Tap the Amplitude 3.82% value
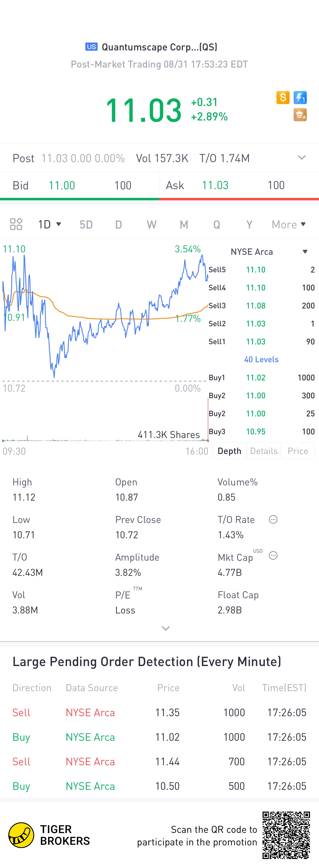Screen dimensions: 319x868 [x=128, y=573]
